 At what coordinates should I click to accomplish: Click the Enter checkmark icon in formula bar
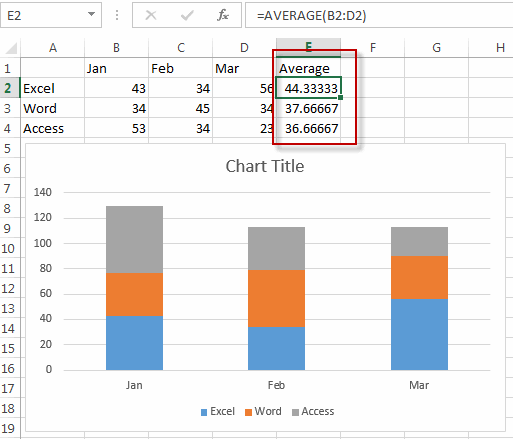(x=187, y=15)
